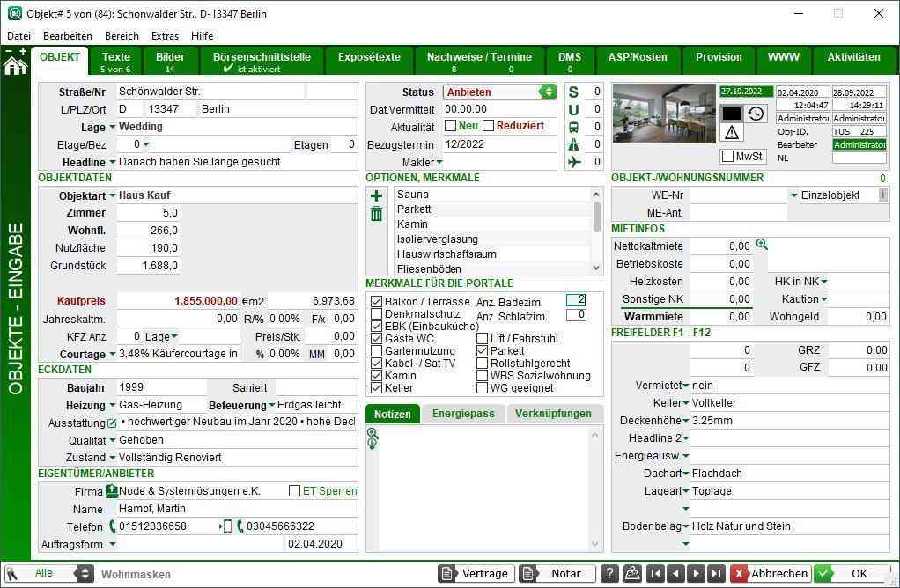Screen dimensions: 900x588
Task: Click the black color swatch beside the photo
Action: [731, 114]
